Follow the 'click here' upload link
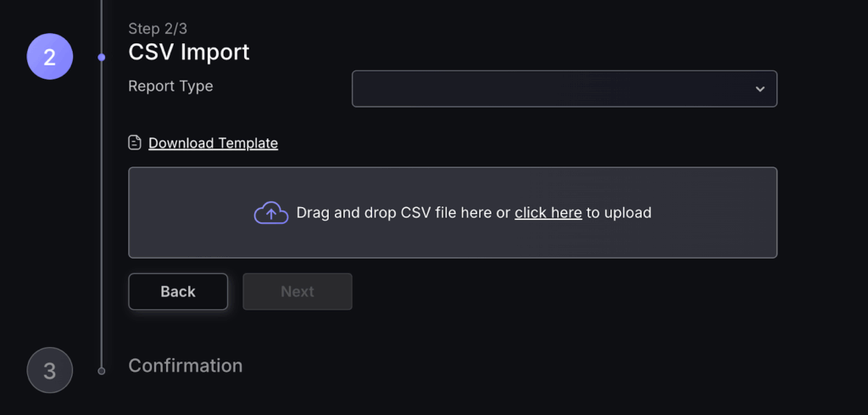This screenshot has height=415, width=868. tap(548, 212)
